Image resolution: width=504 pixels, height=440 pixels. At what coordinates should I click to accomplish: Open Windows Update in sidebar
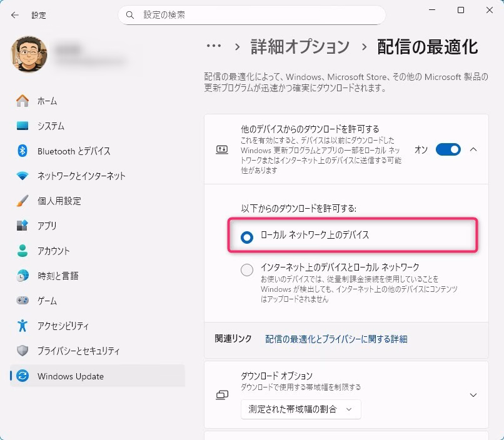tap(70, 376)
